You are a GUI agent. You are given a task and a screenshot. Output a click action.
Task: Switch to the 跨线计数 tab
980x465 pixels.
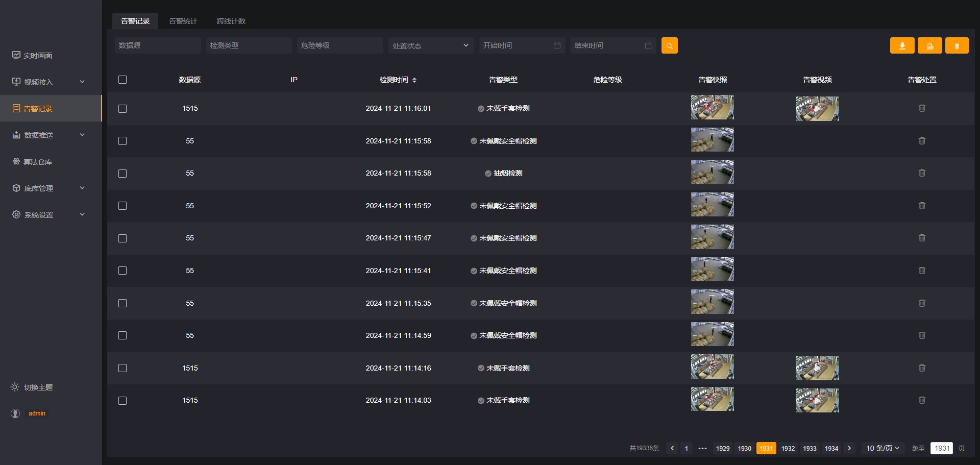pyautogui.click(x=231, y=21)
